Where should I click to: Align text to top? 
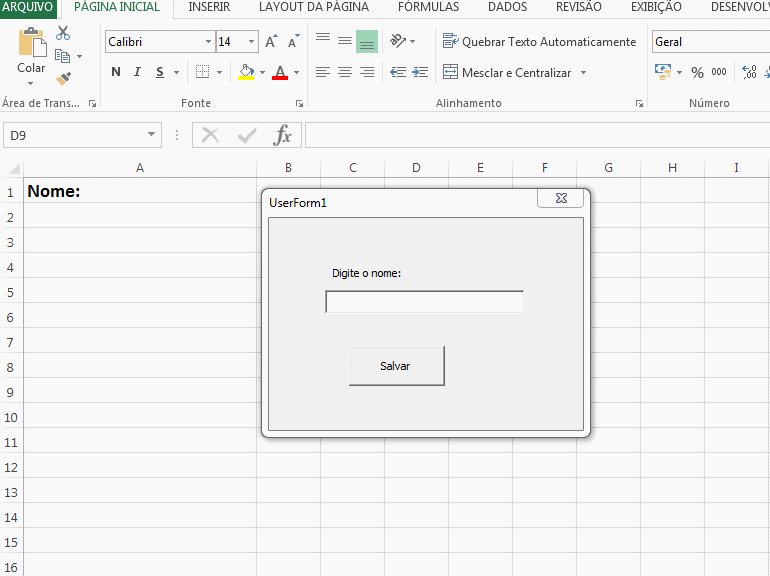tap(323, 37)
